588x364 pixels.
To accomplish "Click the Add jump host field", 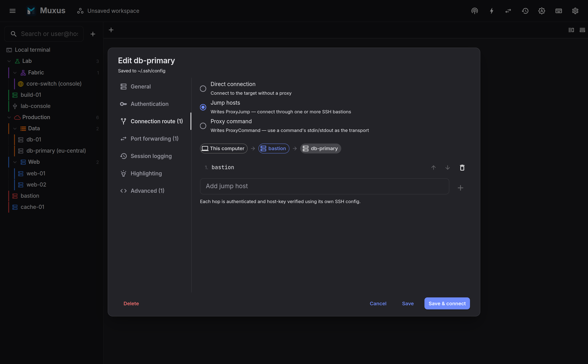I will click(324, 186).
